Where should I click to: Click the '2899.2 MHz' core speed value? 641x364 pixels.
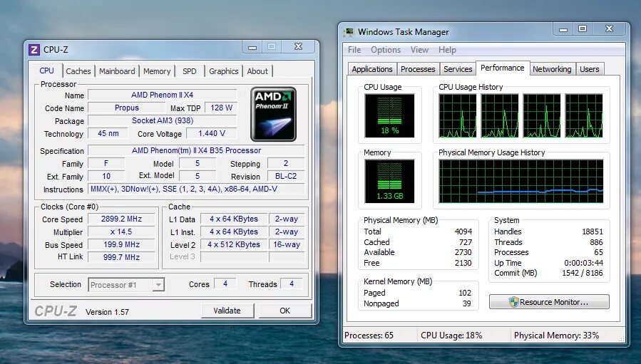[121, 219]
